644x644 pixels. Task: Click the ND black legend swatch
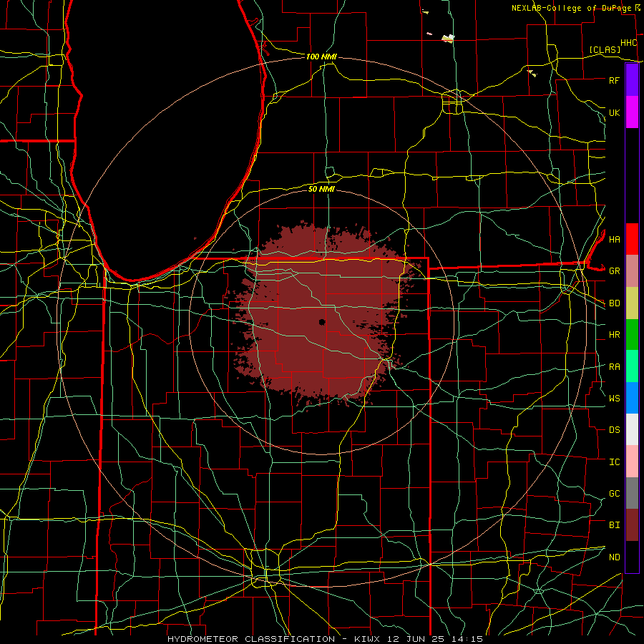click(x=632, y=557)
